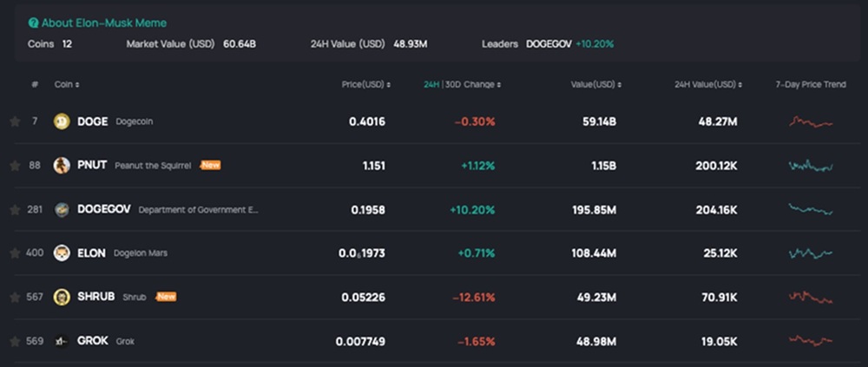
Task: Click the SHRUB coin logo icon
Action: click(62, 297)
